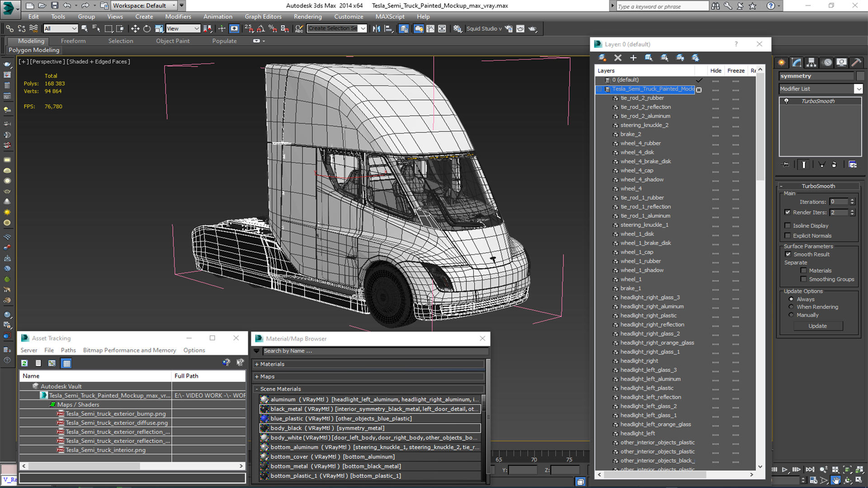Select the Manually update option
Screen dimensions: 868x488
pos(791,315)
